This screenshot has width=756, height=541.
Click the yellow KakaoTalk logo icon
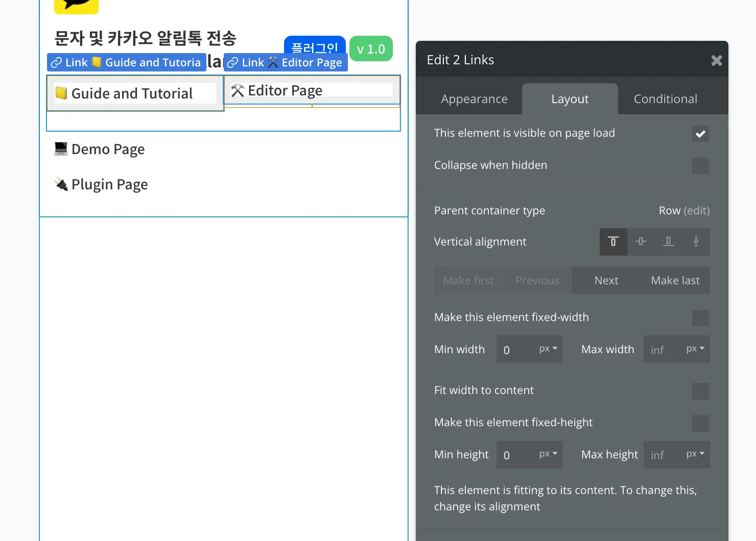coord(76,6)
